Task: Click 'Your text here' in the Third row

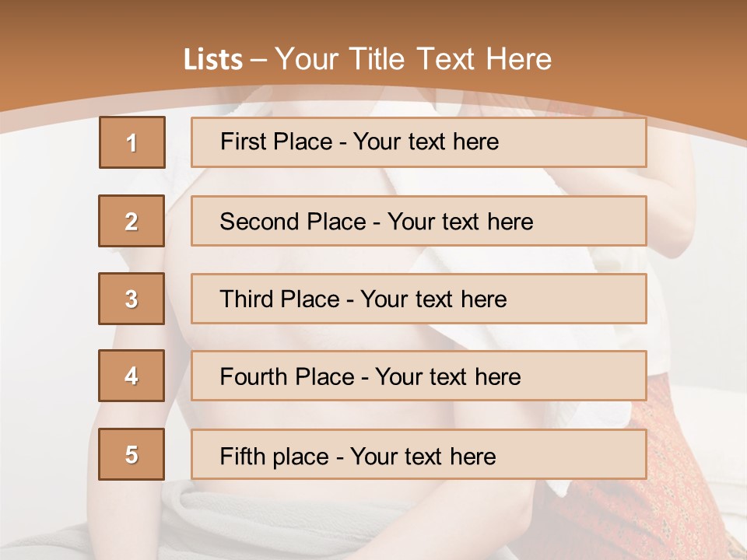Action: (433, 299)
